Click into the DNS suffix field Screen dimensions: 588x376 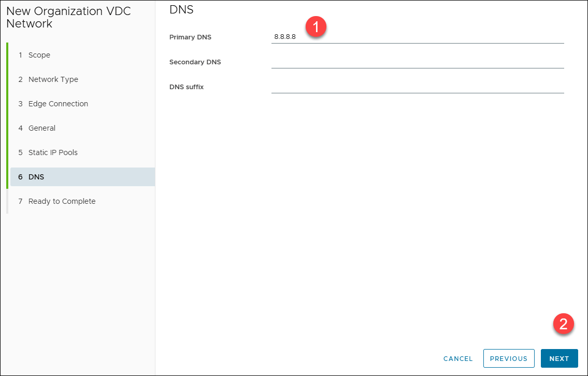tap(417, 87)
